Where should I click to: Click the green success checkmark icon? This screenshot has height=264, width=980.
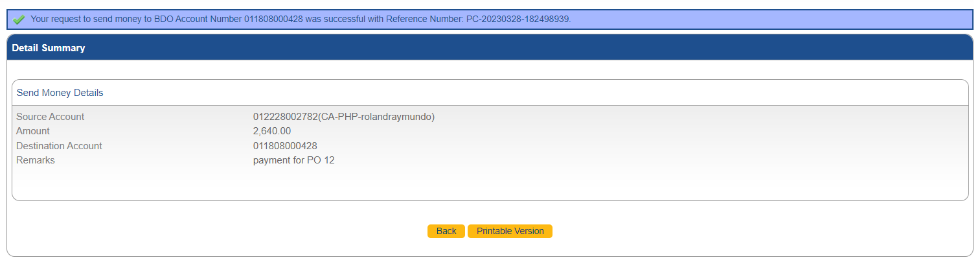(19, 19)
